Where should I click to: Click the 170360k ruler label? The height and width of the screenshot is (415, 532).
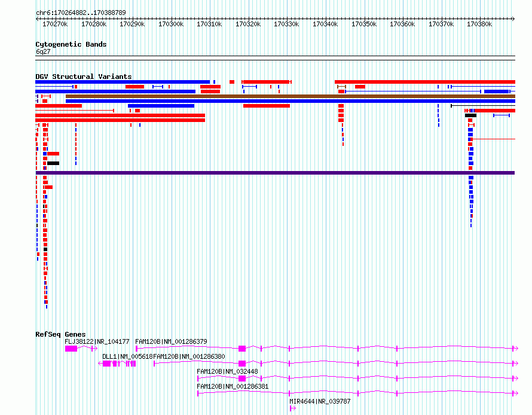402,24
